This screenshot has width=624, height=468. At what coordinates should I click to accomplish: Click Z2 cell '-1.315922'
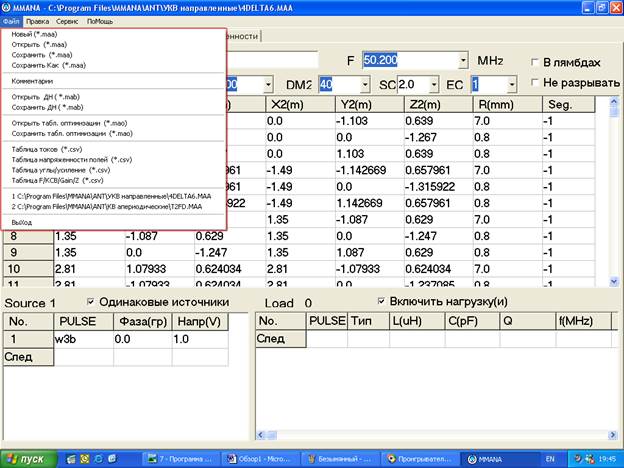439,187
